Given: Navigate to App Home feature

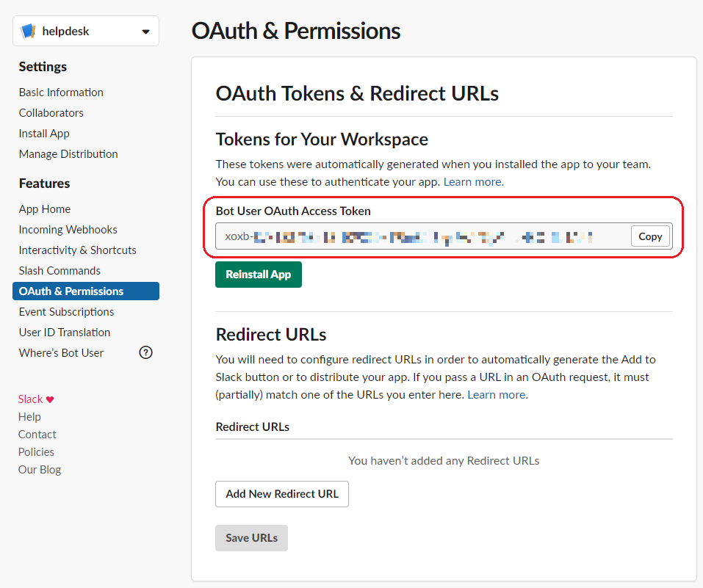Looking at the screenshot, I should click(45, 209).
